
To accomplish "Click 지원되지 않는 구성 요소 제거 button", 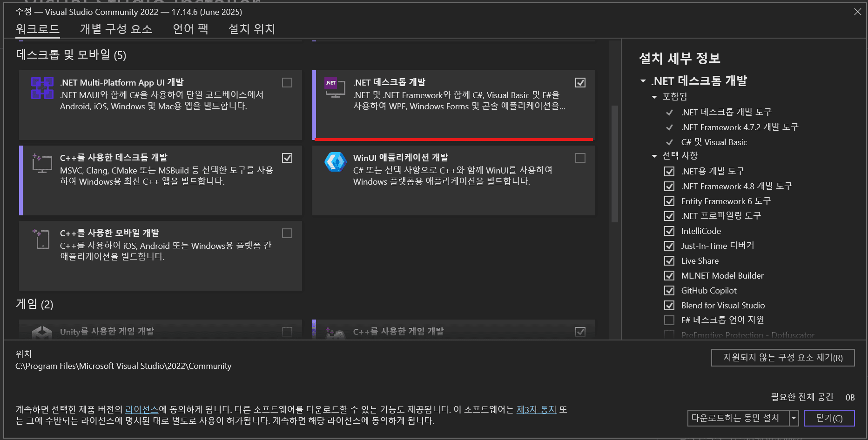I will point(783,358).
